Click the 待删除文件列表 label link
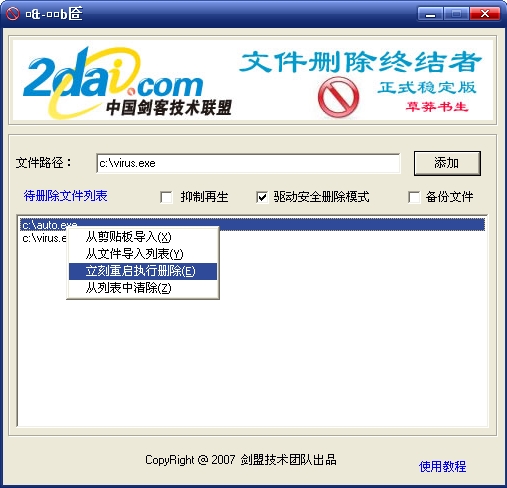The width and height of the screenshot is (507, 488). point(65,196)
